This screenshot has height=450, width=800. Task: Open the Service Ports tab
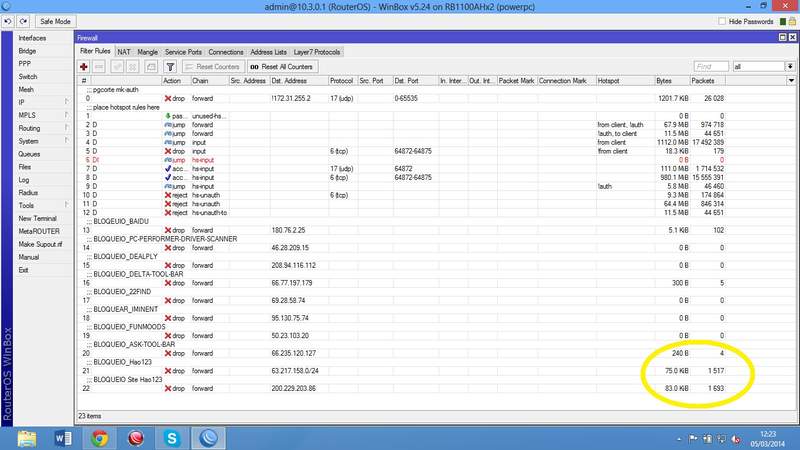click(x=183, y=52)
